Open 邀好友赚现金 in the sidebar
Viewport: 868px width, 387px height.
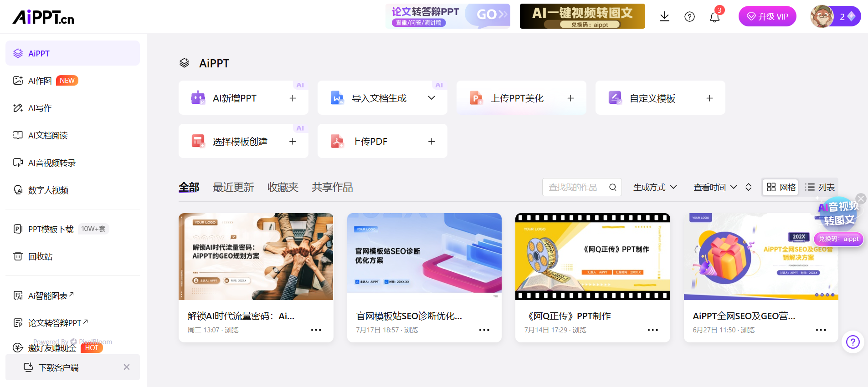click(72, 348)
